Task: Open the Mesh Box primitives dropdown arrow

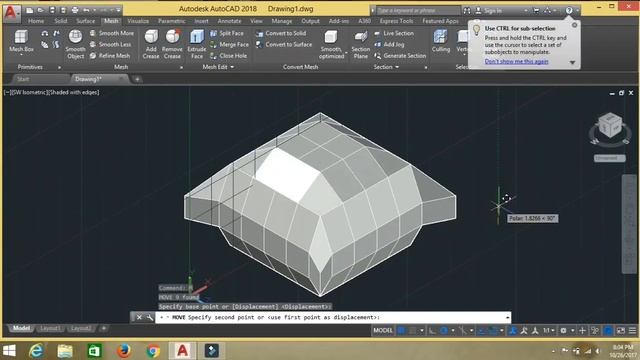Action: pyautogui.click(x=21, y=54)
